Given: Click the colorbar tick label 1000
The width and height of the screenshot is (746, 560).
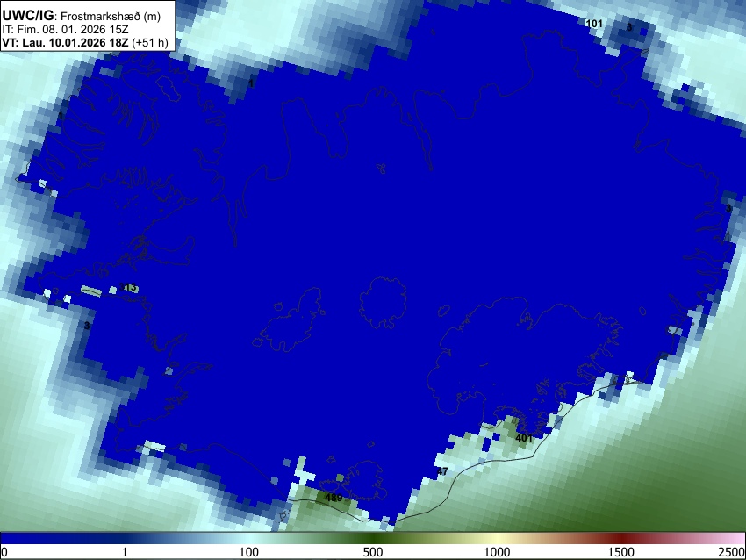Looking at the screenshot, I should (x=497, y=552).
